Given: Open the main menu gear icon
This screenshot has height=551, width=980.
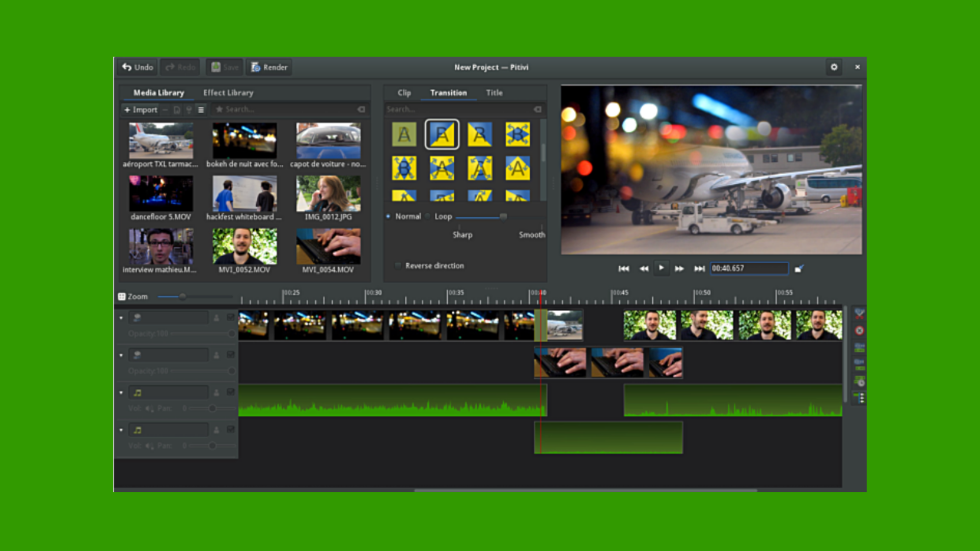Looking at the screenshot, I should pyautogui.click(x=834, y=67).
